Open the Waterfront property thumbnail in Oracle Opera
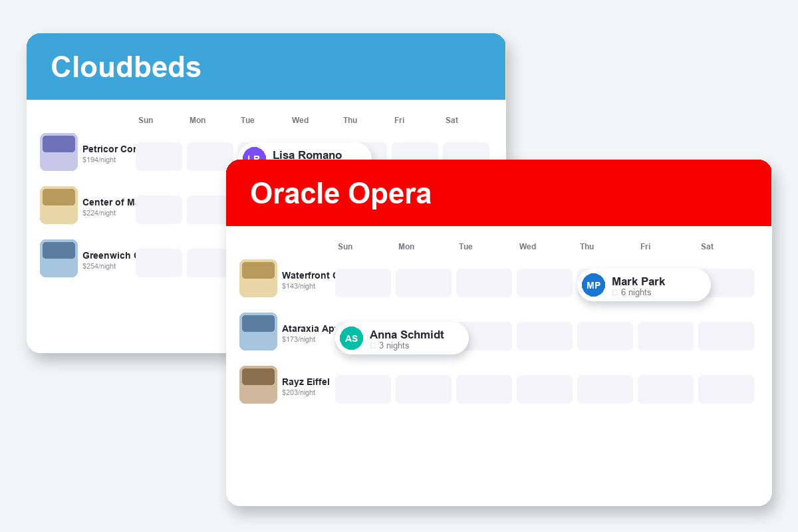The height and width of the screenshot is (532, 798). click(x=258, y=278)
